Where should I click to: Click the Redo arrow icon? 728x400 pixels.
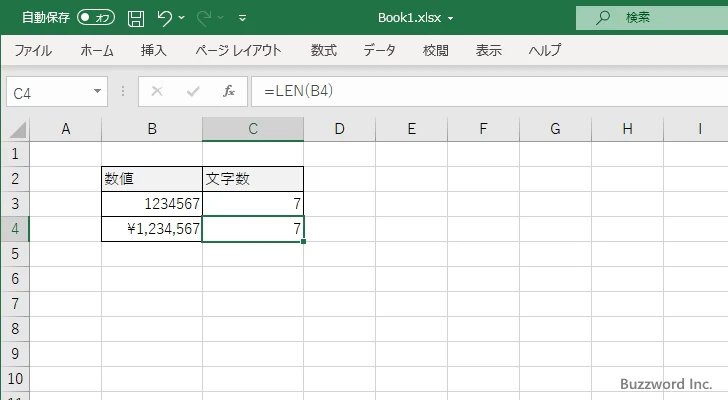pyautogui.click(x=204, y=18)
